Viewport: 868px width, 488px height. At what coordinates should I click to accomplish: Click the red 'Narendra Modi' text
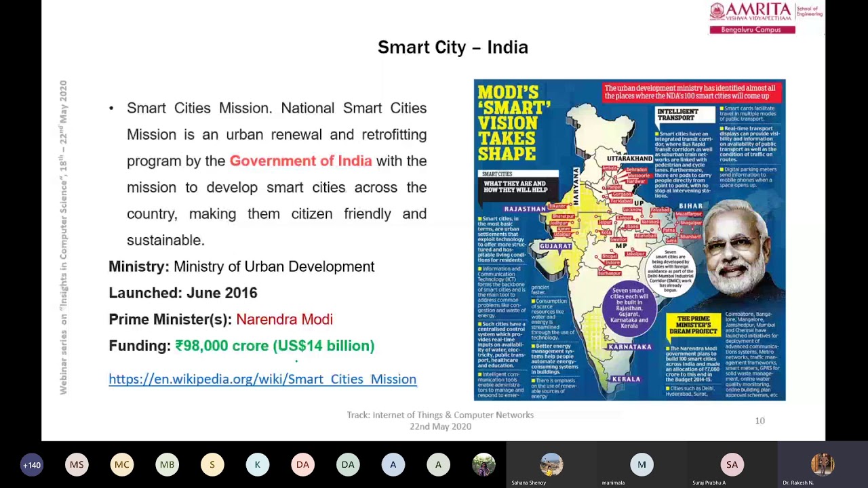pyautogui.click(x=284, y=319)
